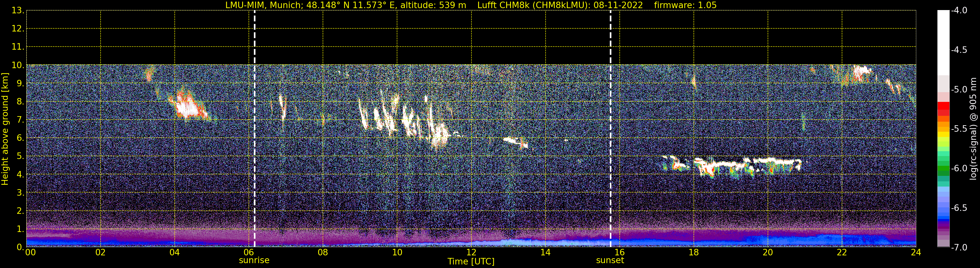Click the '7.' height axis tick label
This screenshot has height=268, width=980.
point(20,120)
